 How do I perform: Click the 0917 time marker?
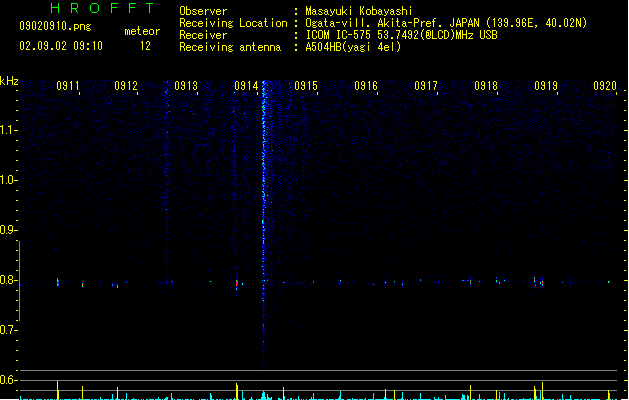[x=426, y=86]
